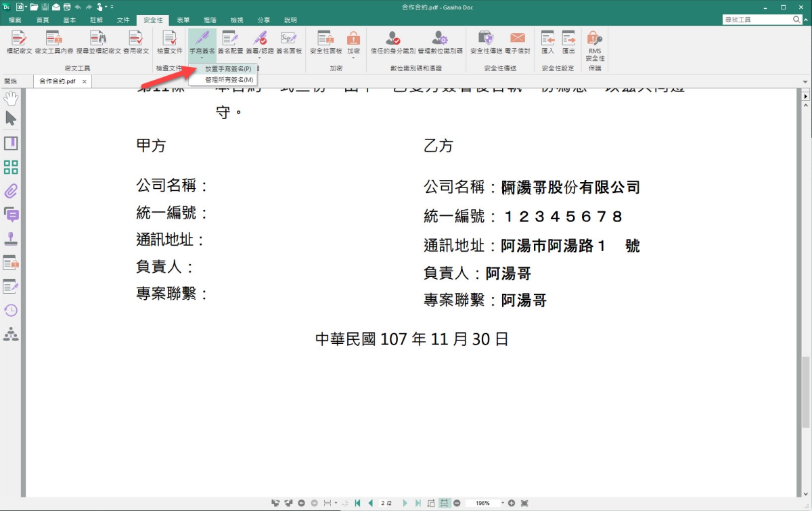
Task: Click 匯出 export security settings
Action: (568, 42)
